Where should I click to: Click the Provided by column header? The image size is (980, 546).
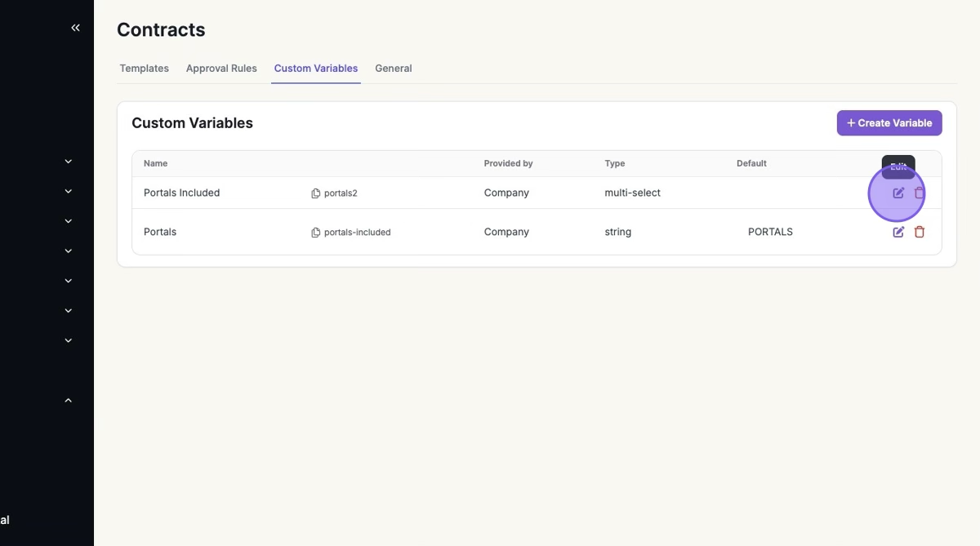508,163
